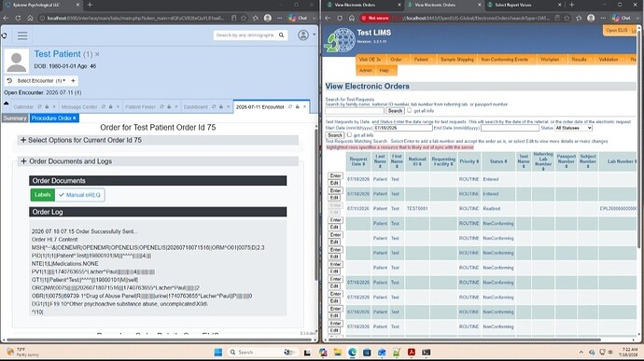The image size is (644, 361).
Task: Switch to the Message Center tab
Action: (79, 106)
